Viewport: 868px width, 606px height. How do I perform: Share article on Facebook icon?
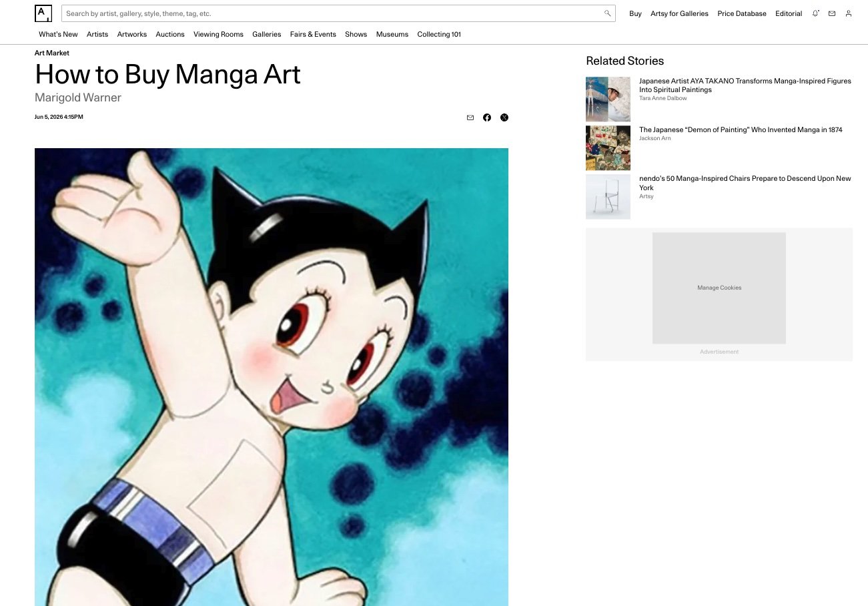point(487,117)
